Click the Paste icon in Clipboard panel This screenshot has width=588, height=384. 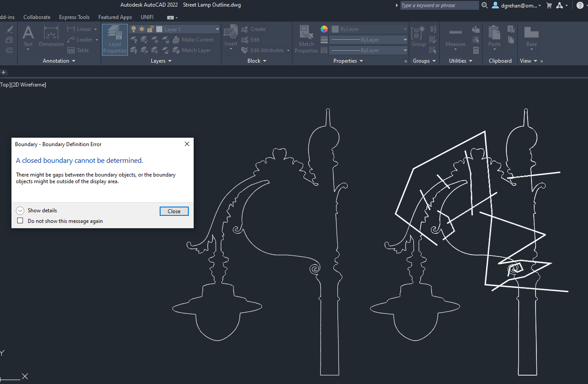[x=494, y=38]
